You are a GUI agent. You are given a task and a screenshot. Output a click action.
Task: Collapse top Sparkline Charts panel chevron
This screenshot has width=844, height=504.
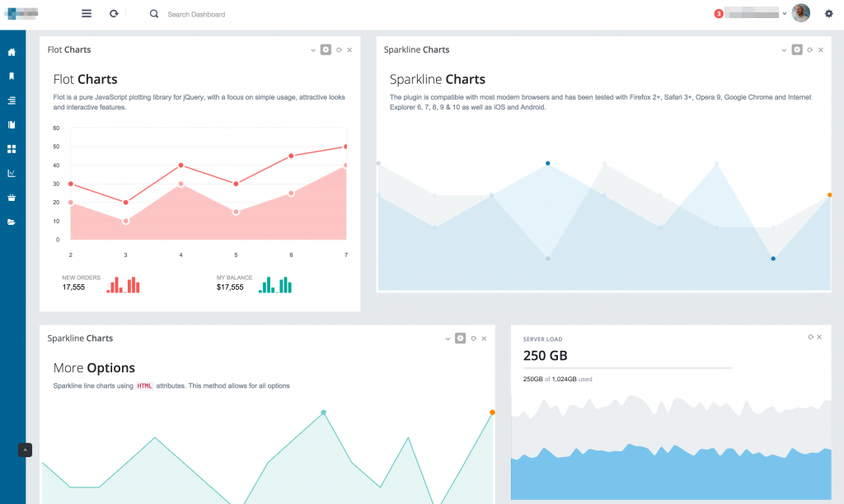784,50
